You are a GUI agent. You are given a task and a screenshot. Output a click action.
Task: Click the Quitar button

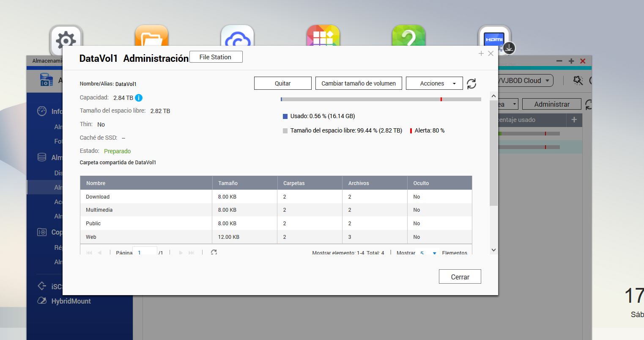coord(282,83)
